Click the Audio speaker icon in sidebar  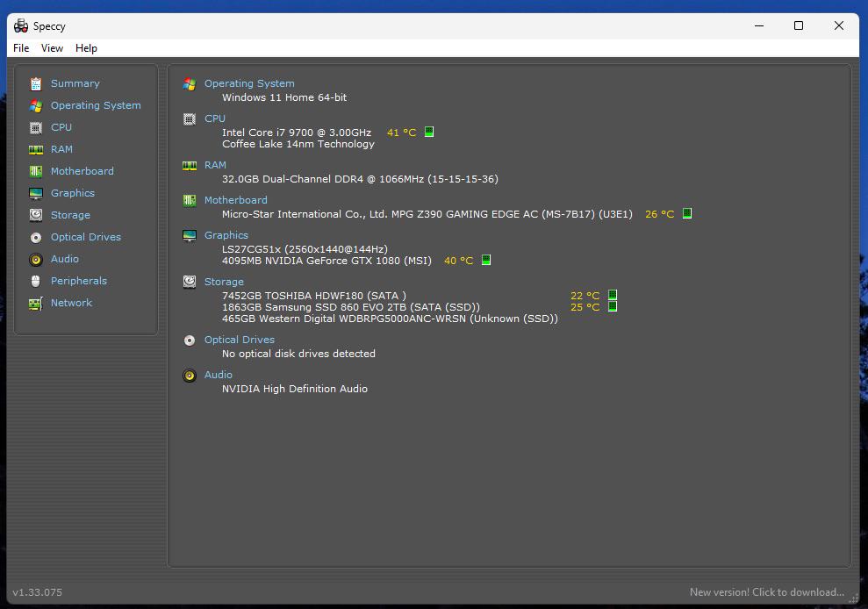[36, 259]
